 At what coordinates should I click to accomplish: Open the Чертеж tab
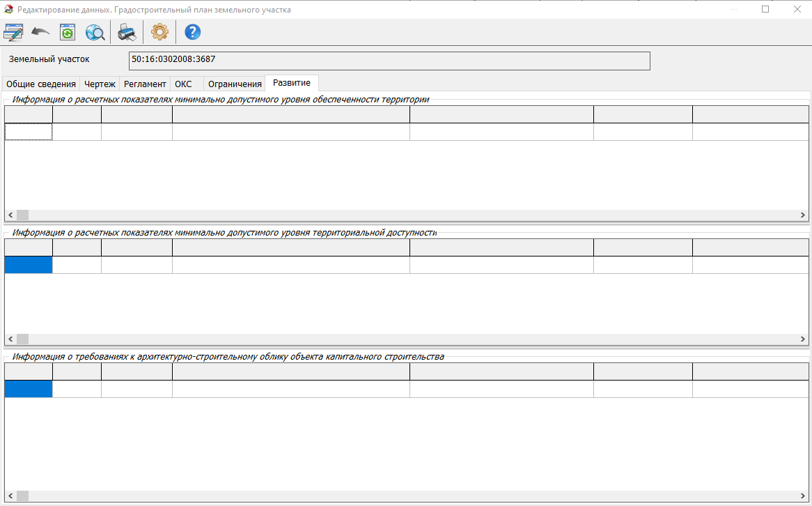[100, 84]
